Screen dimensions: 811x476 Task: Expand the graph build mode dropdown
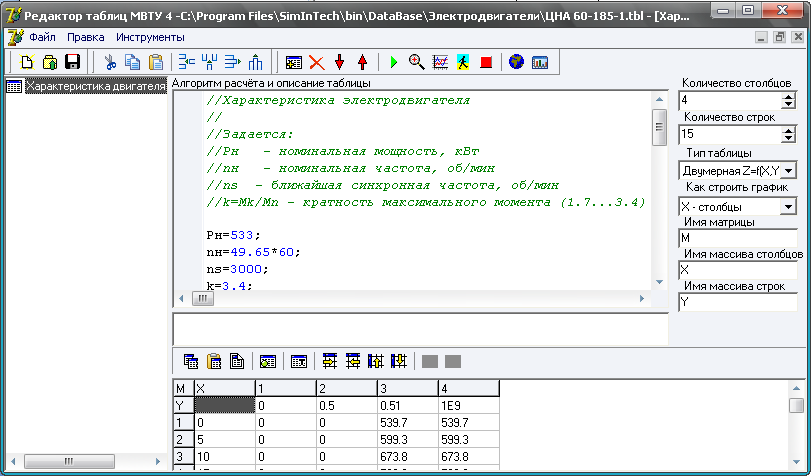(x=788, y=206)
